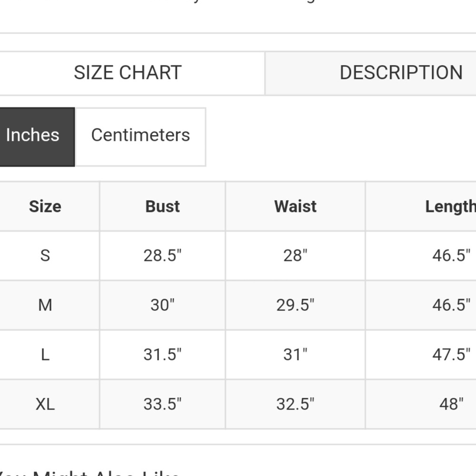
Task: Select the XL size row label
Action: tap(45, 404)
